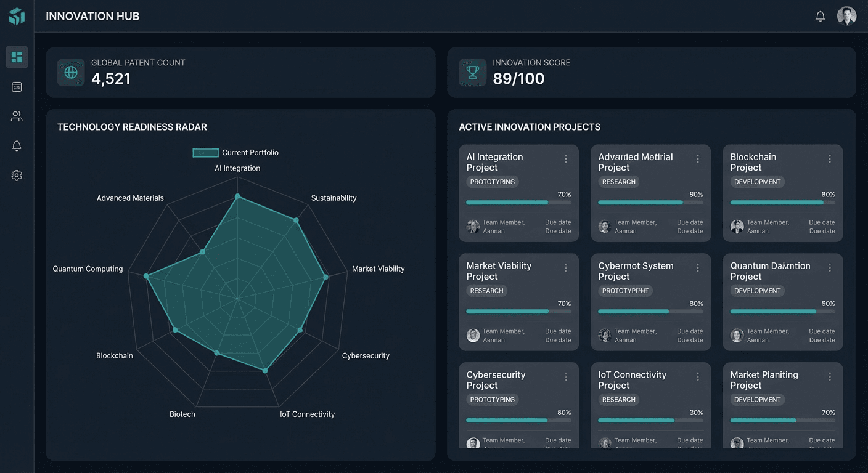Toggle the Current Portfolio legend series
The width and height of the screenshot is (868, 473).
pyautogui.click(x=206, y=153)
